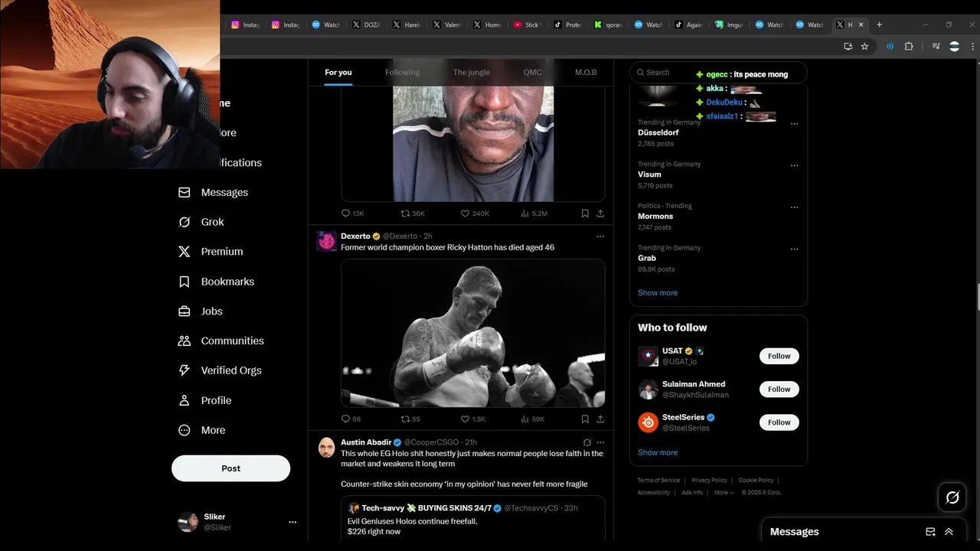The height and width of the screenshot is (551, 980).
Task: Click the page vertical scrollbar thumb
Action: (x=977, y=296)
